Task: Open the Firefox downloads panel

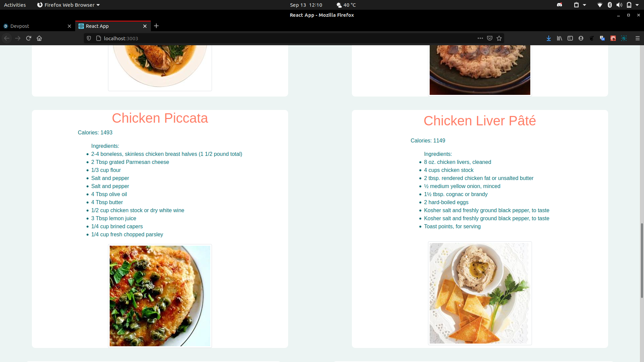Action: point(549,38)
